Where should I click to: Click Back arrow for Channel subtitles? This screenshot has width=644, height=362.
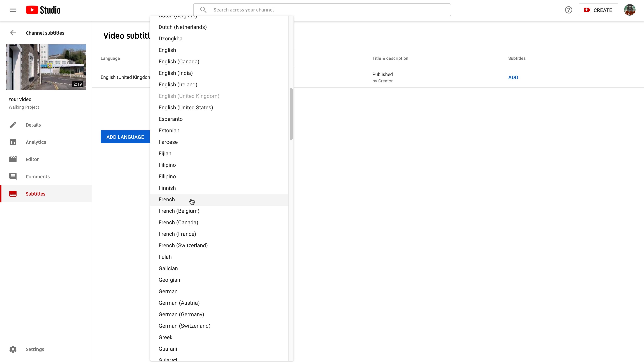point(13,33)
